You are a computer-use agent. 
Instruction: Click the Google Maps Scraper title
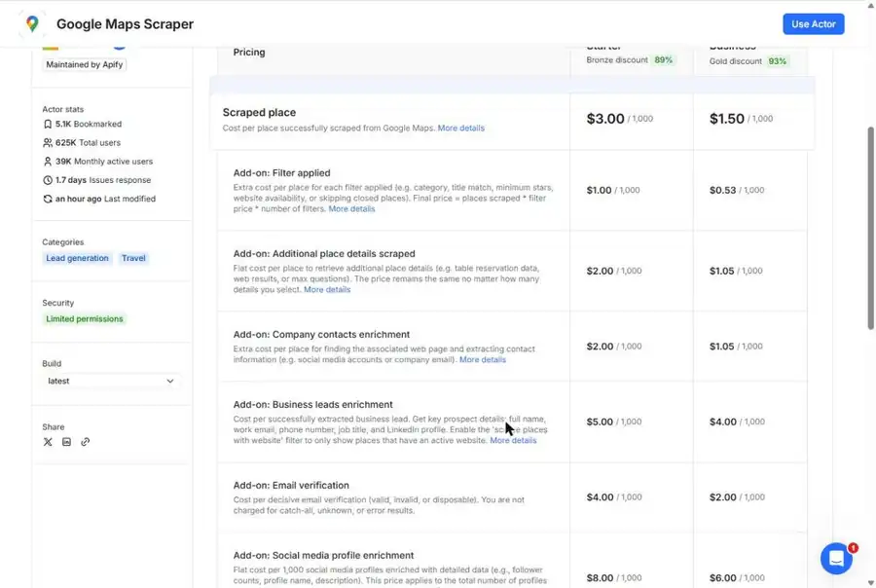tap(126, 24)
